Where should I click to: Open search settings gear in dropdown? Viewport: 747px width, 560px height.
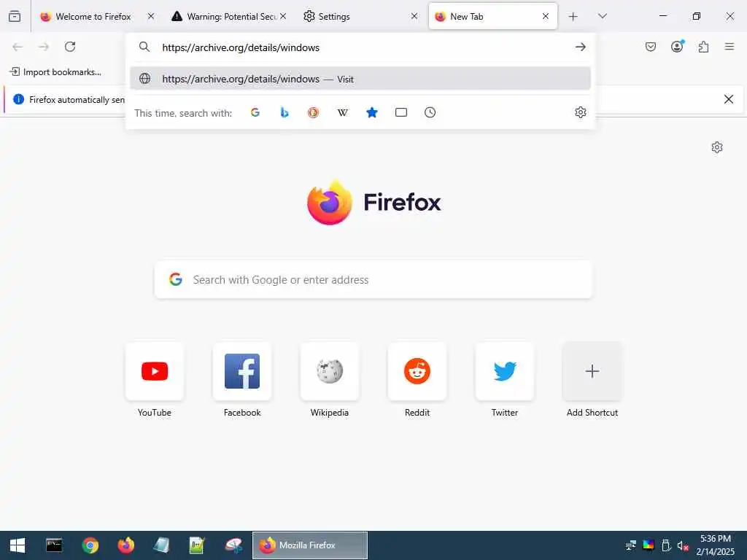point(580,112)
